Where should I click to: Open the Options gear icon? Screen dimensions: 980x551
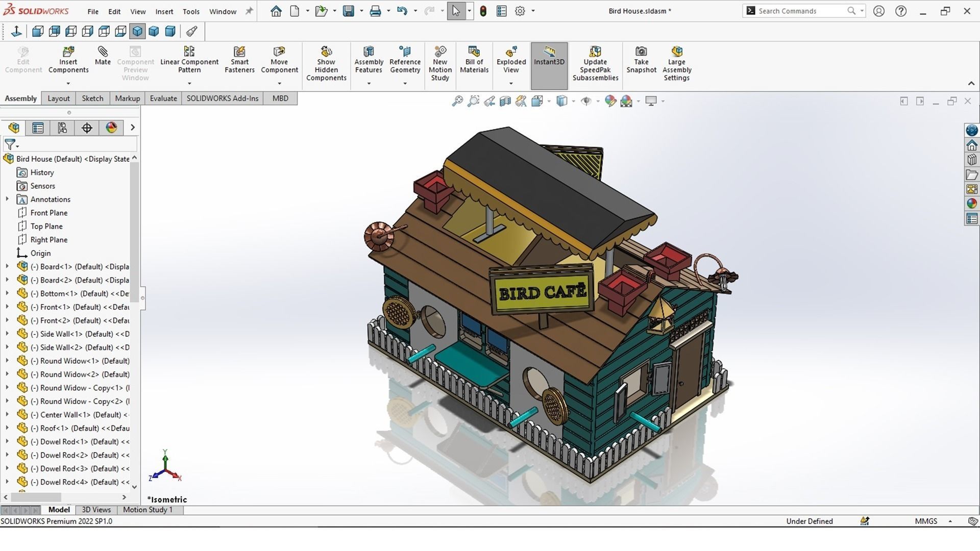(520, 11)
